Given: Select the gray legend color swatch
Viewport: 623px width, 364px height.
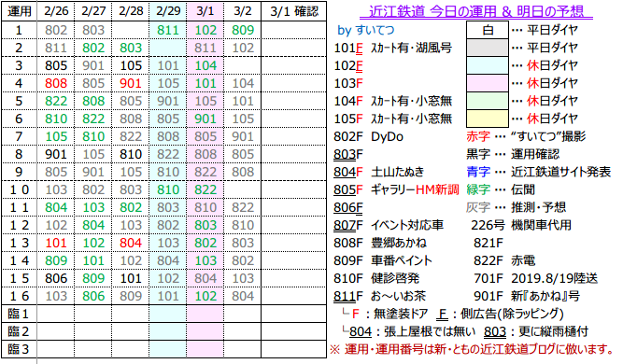Looking at the screenshot, I should click(x=488, y=48).
